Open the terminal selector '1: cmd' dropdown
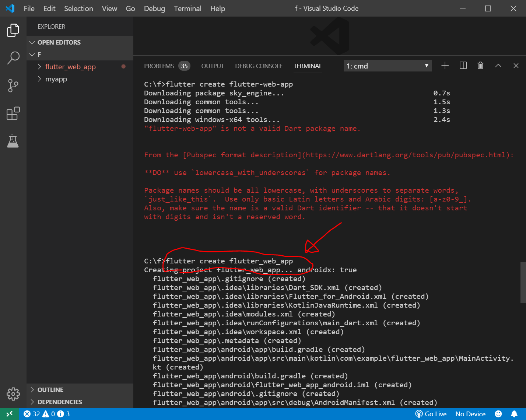Image resolution: width=526 pixels, height=420 pixels. click(388, 66)
